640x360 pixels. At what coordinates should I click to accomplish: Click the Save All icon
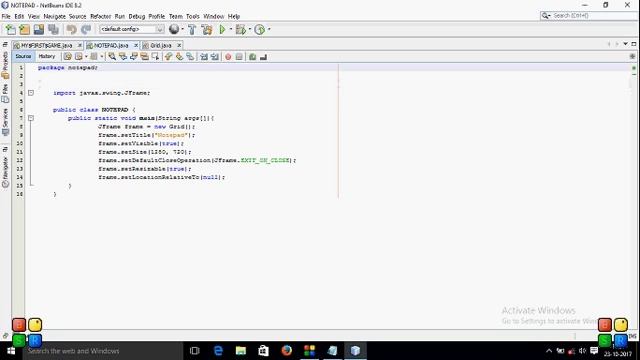(53, 29)
